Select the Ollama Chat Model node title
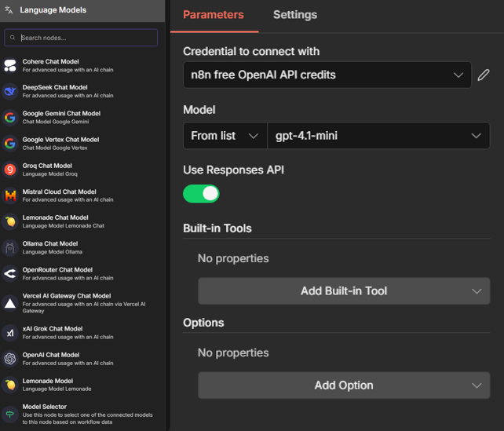Screen dimensions: 504x431 coord(50,243)
